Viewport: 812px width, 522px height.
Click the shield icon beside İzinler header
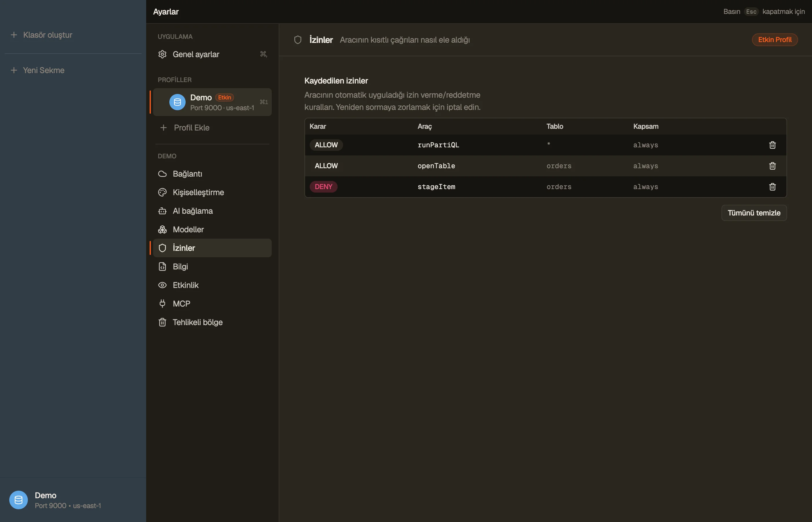(298, 40)
